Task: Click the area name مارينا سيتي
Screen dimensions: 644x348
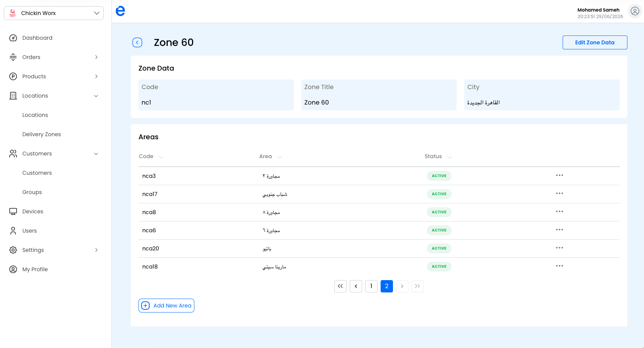Action: (x=274, y=267)
